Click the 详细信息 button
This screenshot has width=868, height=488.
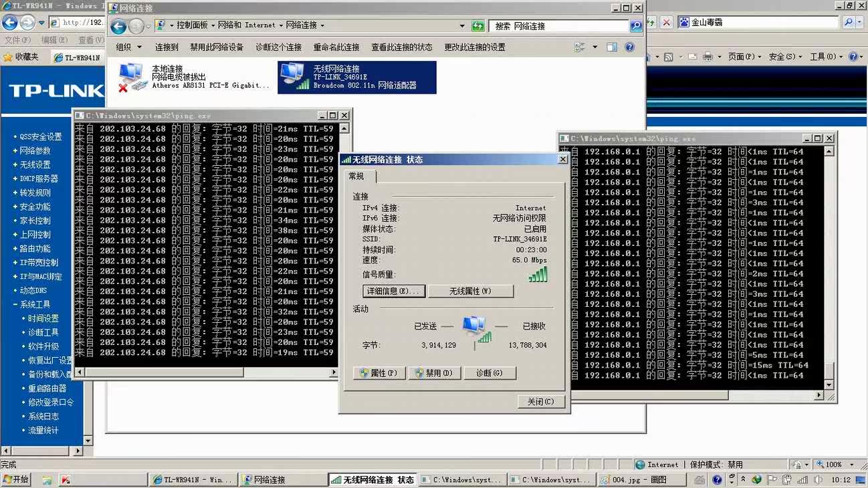tap(394, 291)
